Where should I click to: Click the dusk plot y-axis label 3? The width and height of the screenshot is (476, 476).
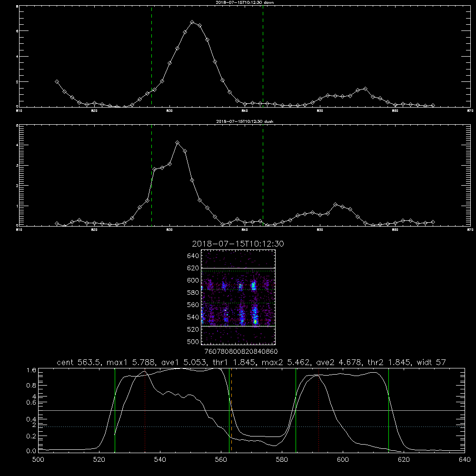pyautogui.click(x=17, y=166)
